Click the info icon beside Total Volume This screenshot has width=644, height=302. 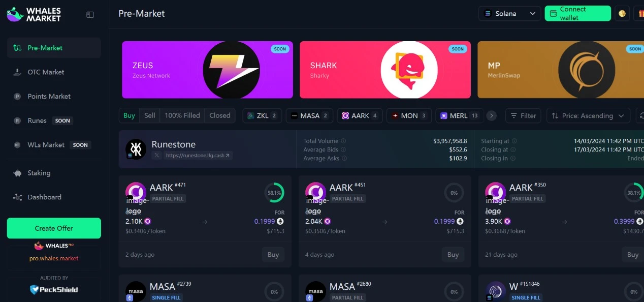(343, 141)
